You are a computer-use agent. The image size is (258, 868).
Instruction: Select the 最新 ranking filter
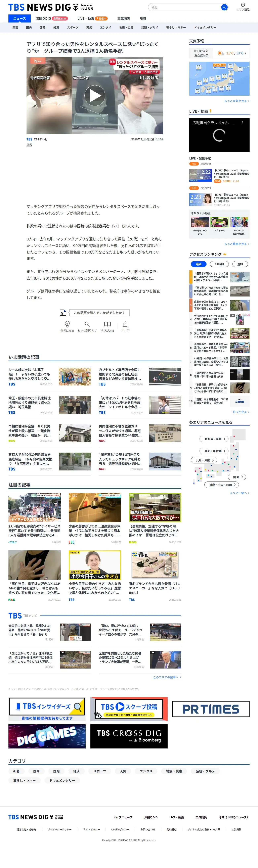pos(199,264)
